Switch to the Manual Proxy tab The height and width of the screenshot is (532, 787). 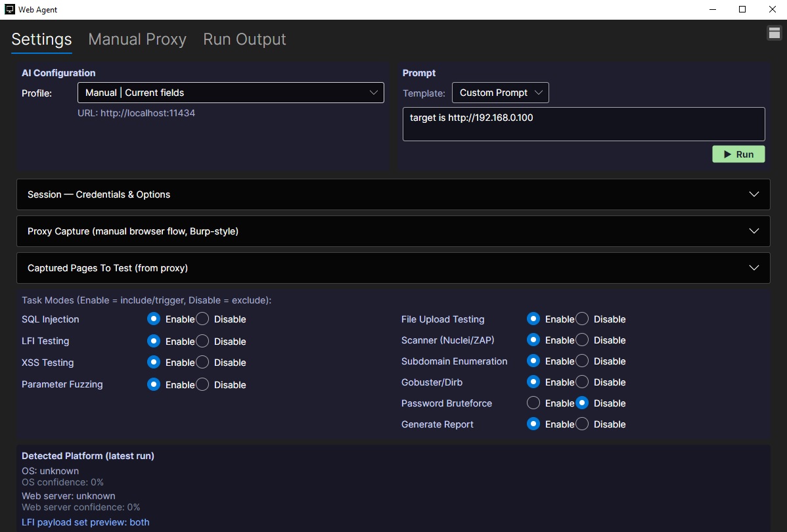(137, 39)
